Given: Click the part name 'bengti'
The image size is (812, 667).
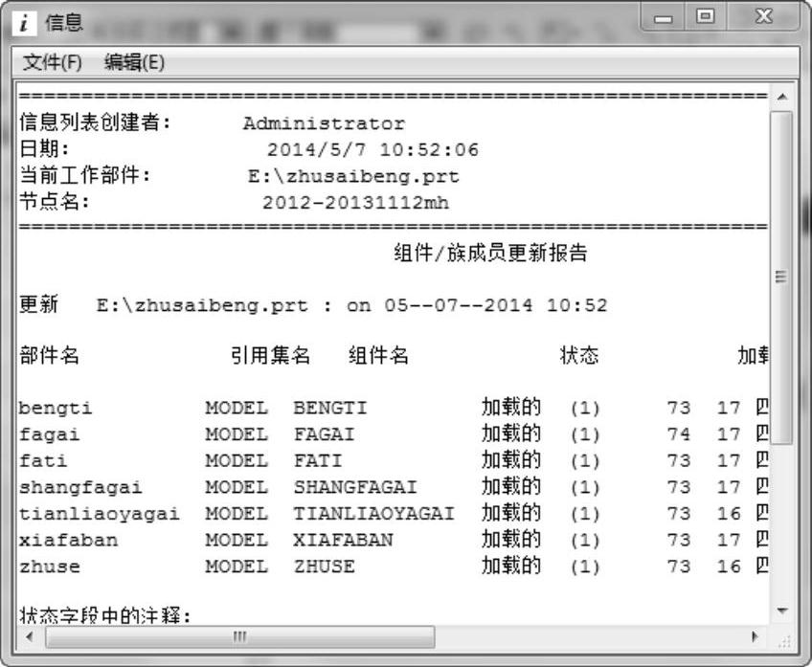Looking at the screenshot, I should point(56,409).
